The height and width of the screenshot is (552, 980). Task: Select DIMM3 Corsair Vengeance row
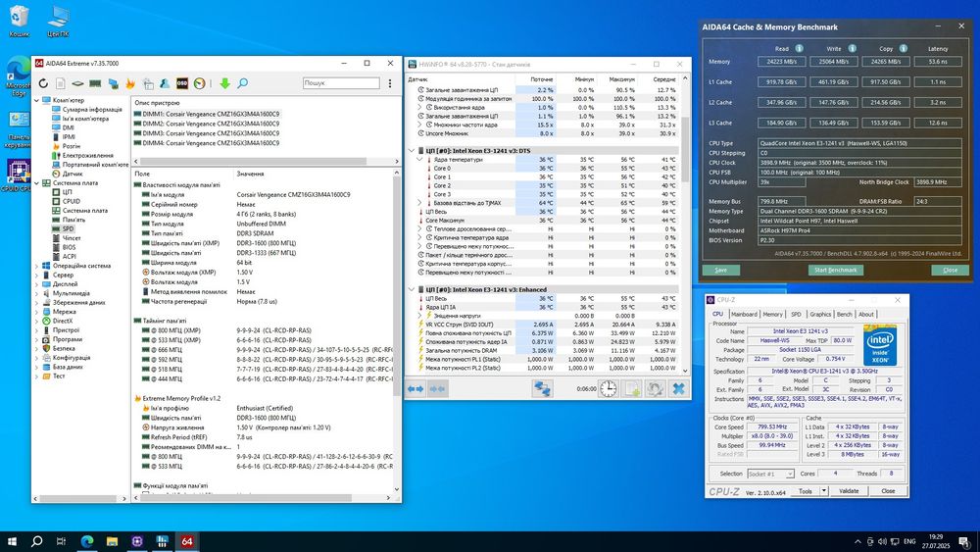pyautogui.click(x=207, y=133)
